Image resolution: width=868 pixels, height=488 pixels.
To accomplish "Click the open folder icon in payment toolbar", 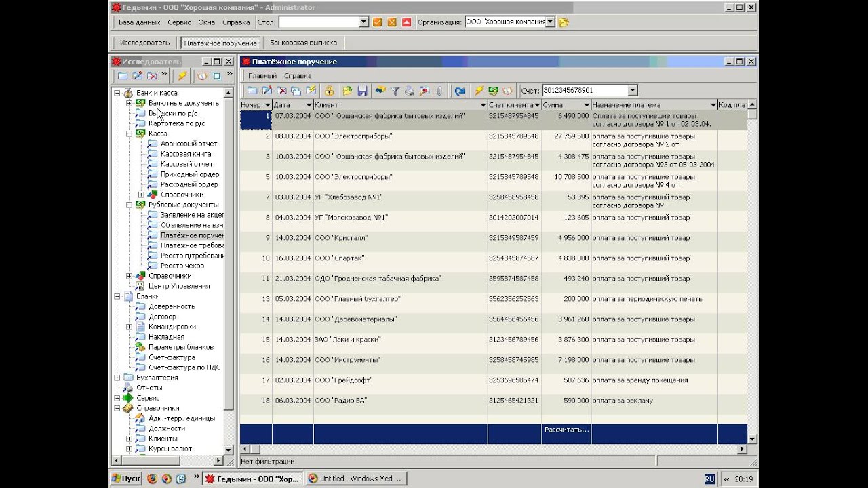I will (347, 91).
